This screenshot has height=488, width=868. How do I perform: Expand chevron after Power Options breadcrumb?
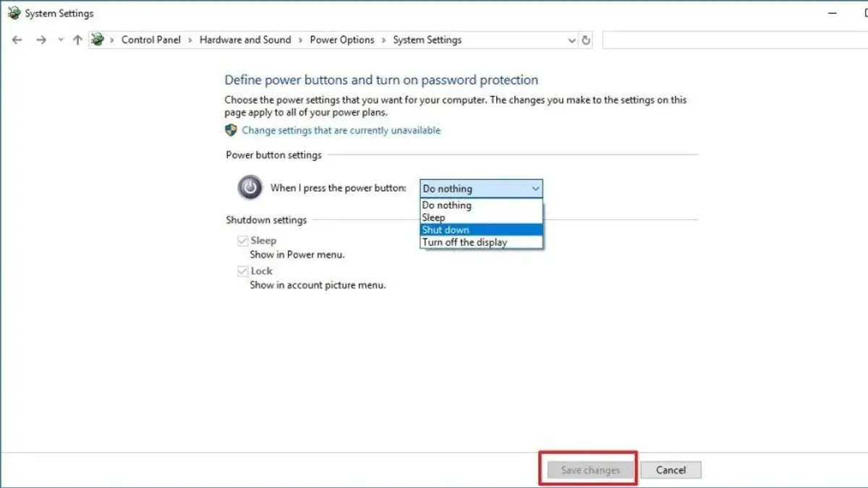(x=384, y=40)
